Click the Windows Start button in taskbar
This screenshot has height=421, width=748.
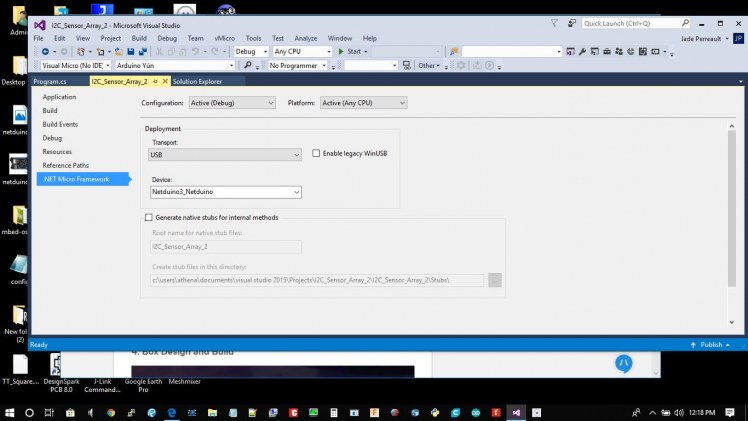click(9, 412)
